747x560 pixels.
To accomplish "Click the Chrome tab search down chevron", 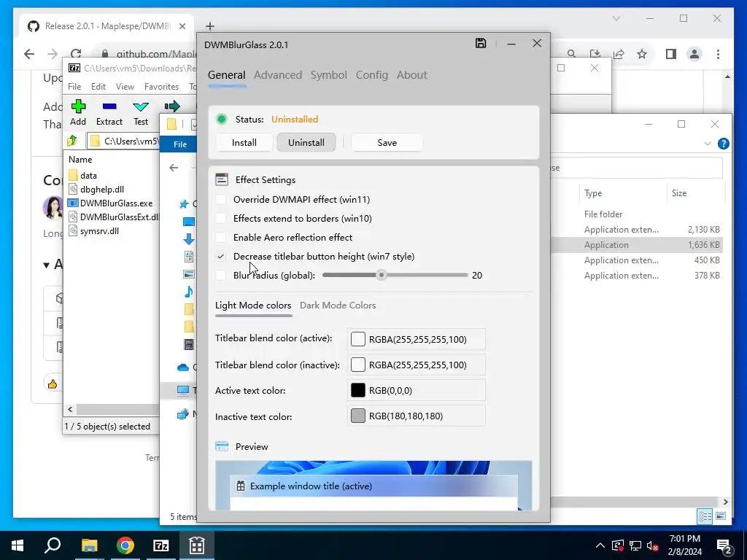I will click(616, 18).
